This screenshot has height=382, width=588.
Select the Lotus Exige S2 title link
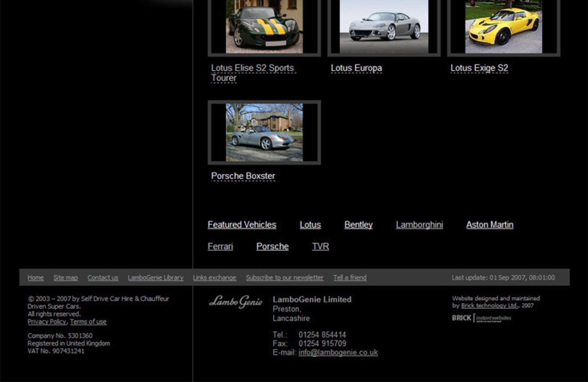[479, 68]
